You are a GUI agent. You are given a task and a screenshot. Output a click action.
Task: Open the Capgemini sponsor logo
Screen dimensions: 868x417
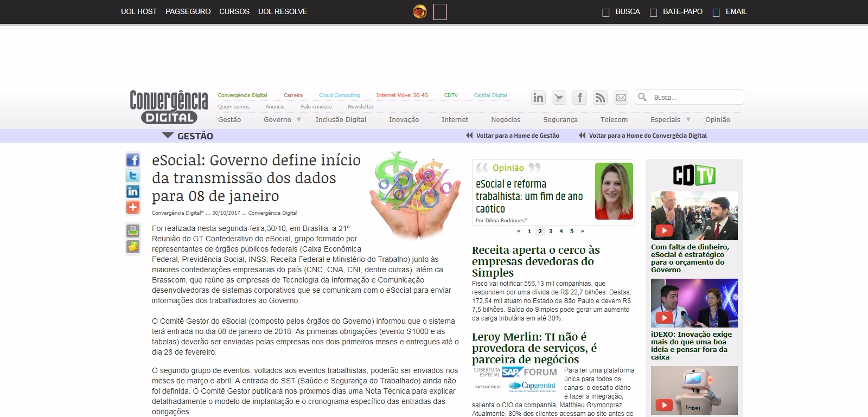tap(532, 387)
